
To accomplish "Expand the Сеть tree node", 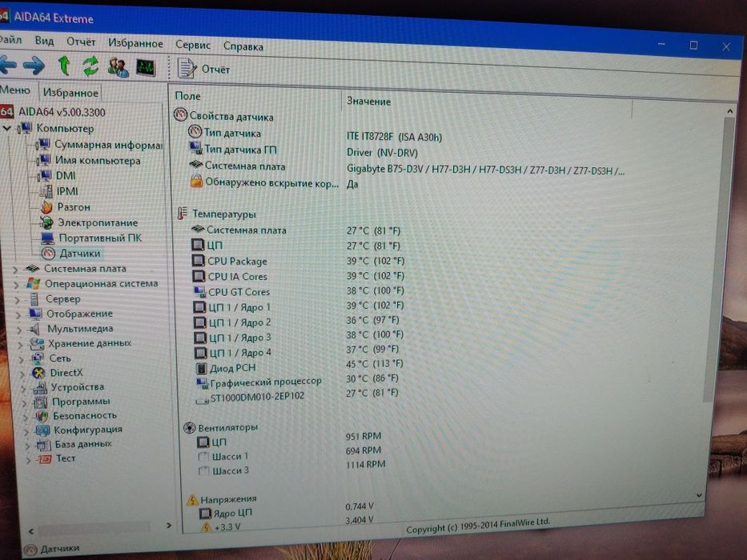I will pos(21,358).
